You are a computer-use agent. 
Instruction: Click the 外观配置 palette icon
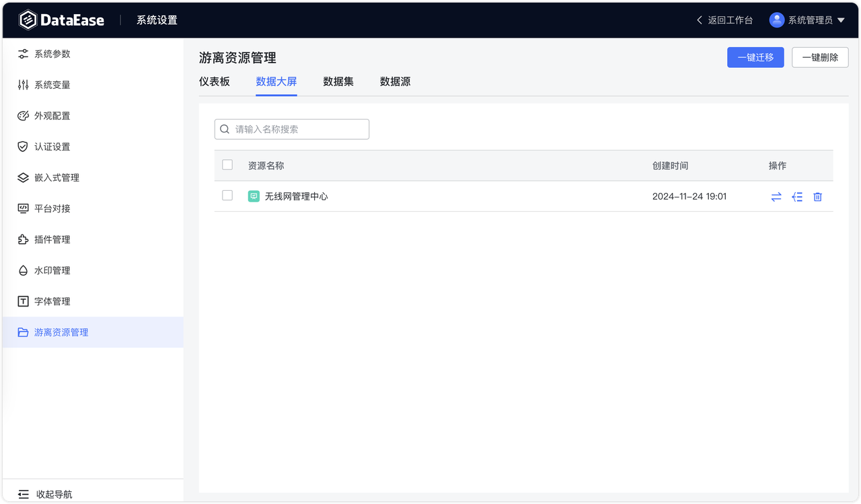[x=23, y=116]
